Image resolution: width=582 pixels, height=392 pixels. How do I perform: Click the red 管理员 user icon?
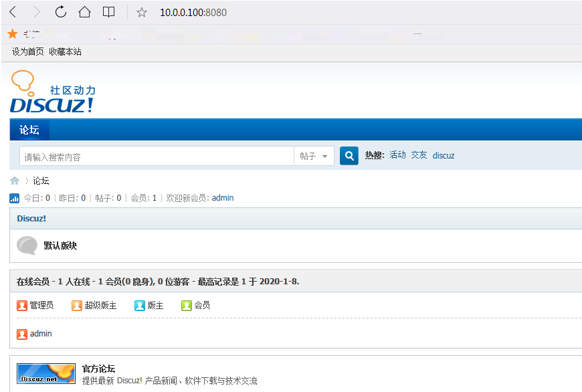(x=22, y=306)
